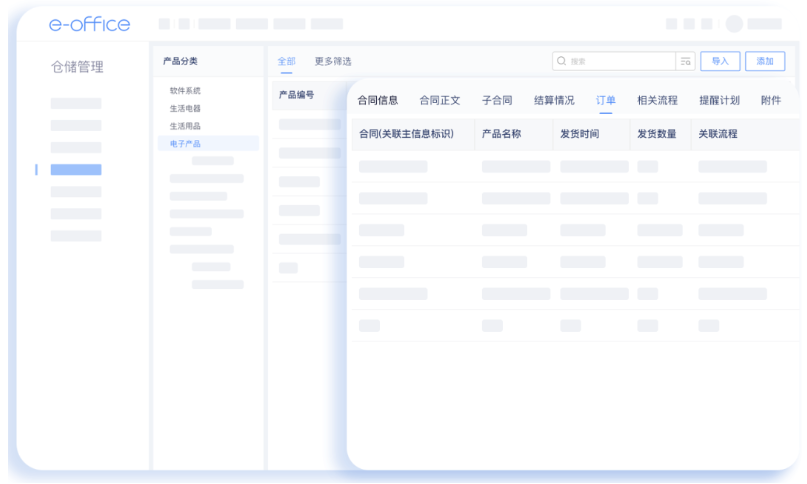Click the 导入 import button
807x484 pixels.
pos(720,61)
